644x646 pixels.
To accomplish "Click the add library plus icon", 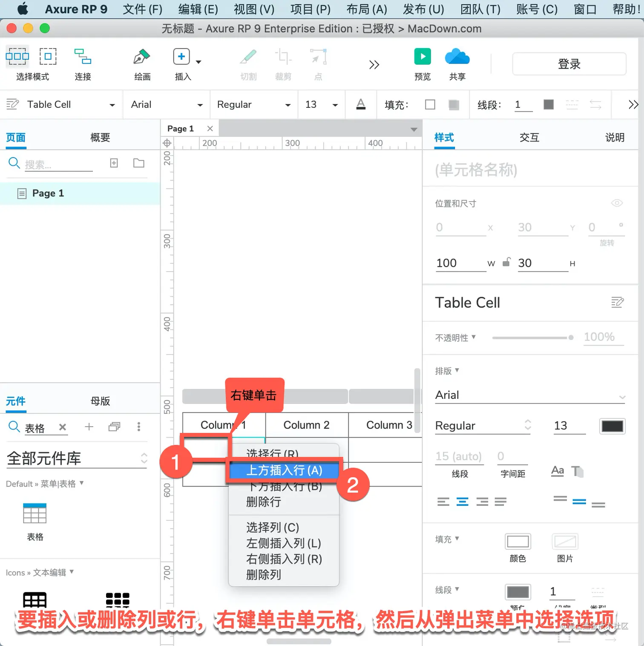I will [x=89, y=427].
